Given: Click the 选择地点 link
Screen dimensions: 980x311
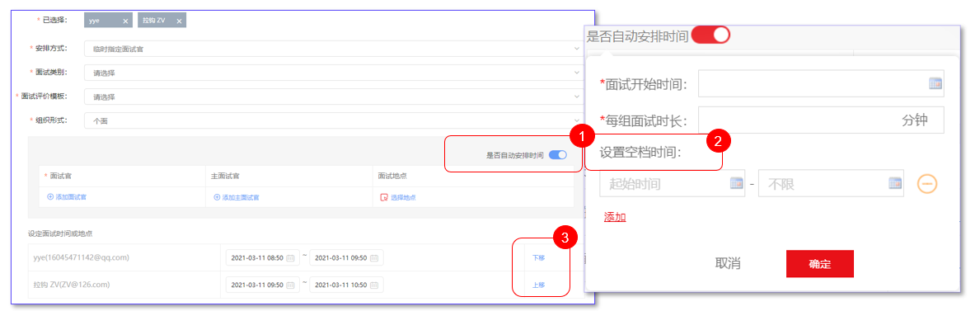Looking at the screenshot, I should 404,197.
